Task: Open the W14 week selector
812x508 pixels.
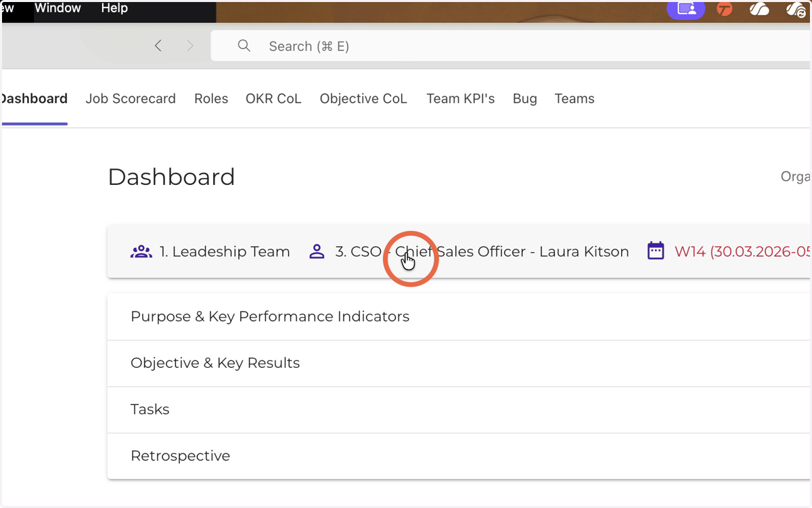Action: 742,252
